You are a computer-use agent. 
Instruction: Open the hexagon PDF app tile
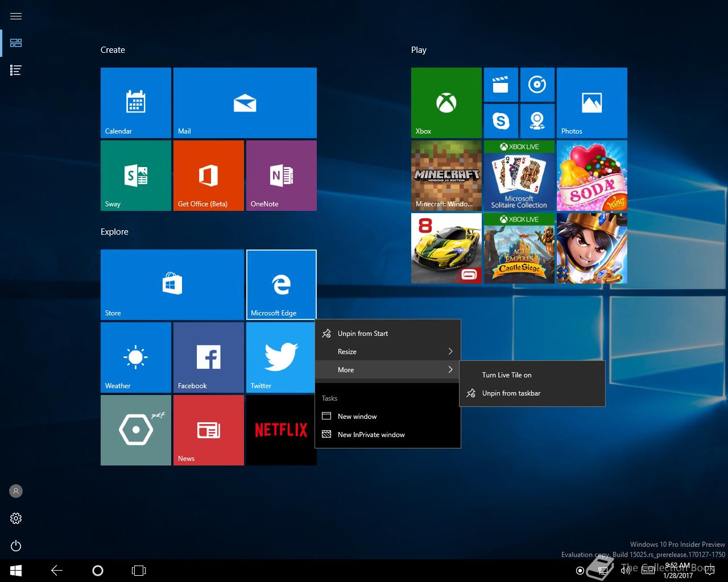pyautogui.click(x=136, y=430)
